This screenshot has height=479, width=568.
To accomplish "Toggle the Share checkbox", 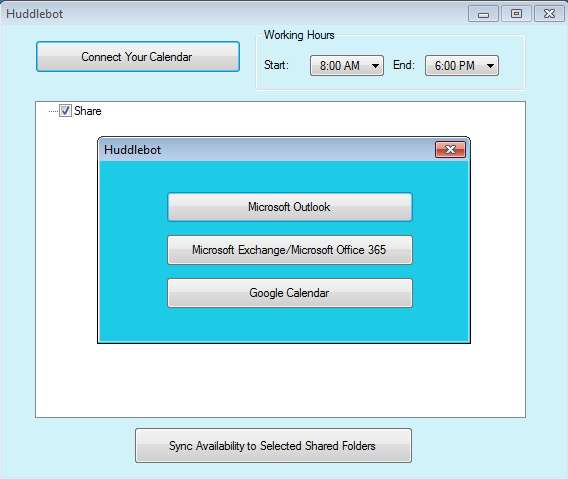I will coord(65,111).
